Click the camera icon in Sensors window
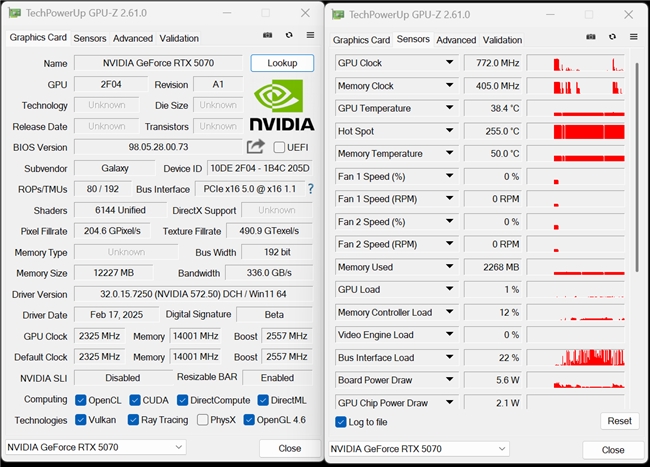 [591, 39]
